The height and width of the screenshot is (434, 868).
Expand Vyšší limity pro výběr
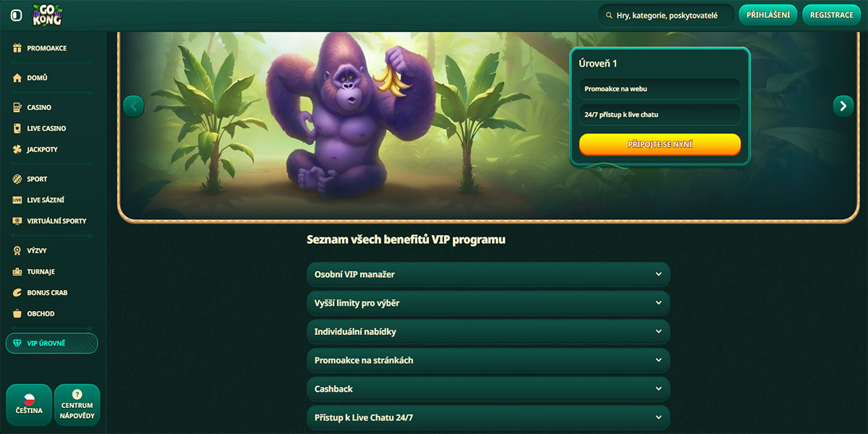(488, 303)
